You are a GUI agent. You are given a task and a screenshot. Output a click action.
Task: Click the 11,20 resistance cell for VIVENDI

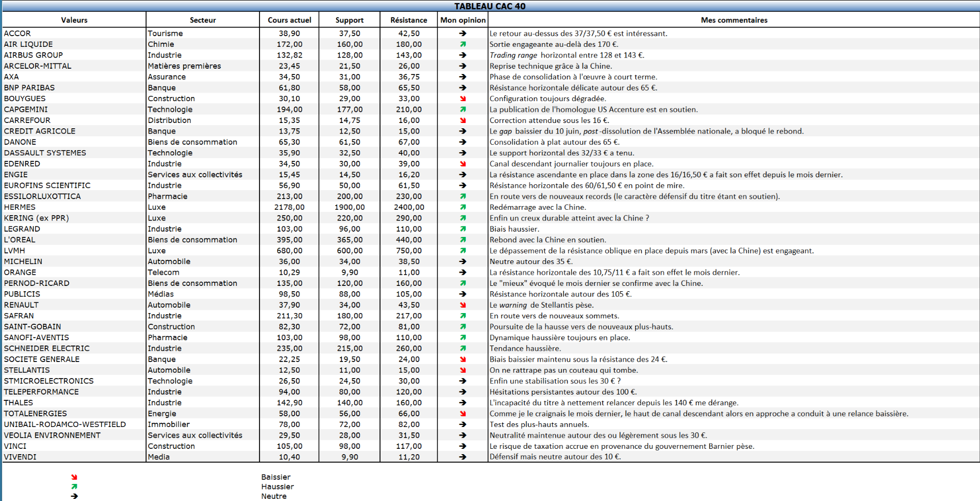coord(409,457)
